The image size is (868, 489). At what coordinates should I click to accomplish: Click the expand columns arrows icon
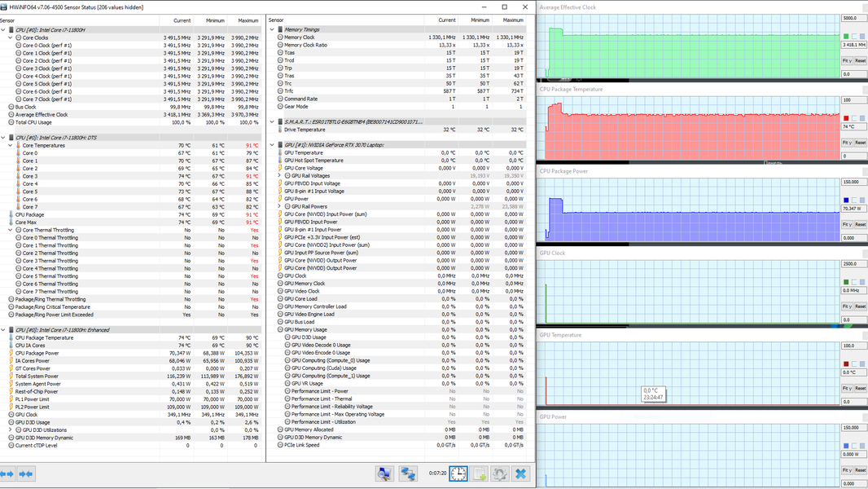pos(8,474)
